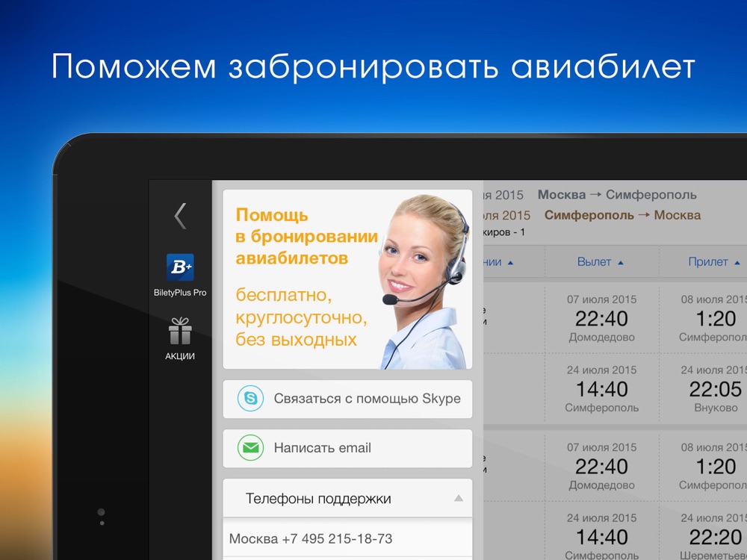Select the 22:05 Внуково arrival

716,389
